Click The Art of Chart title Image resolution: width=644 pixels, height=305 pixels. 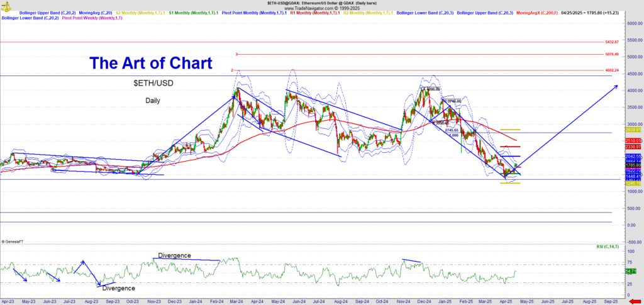(x=150, y=63)
